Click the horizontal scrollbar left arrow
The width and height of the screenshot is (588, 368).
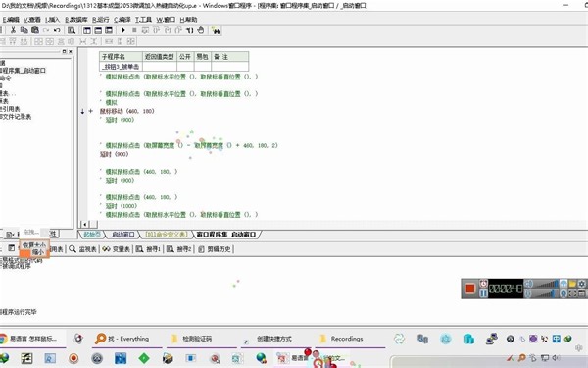click(85, 224)
